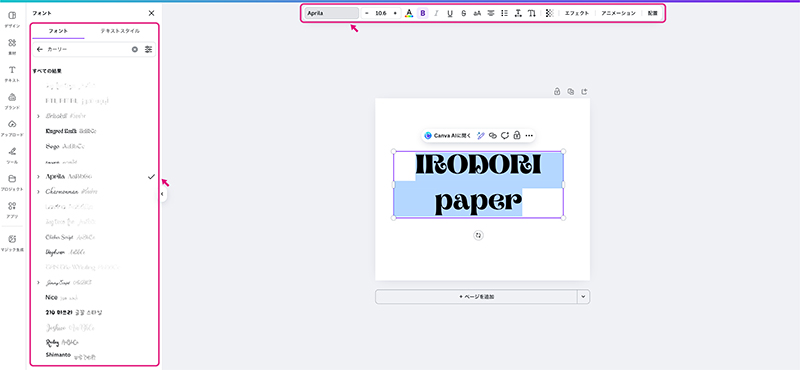The image size is (800, 370).
Task: Open the デザイン sidebar panel
Action: [x=12, y=19]
